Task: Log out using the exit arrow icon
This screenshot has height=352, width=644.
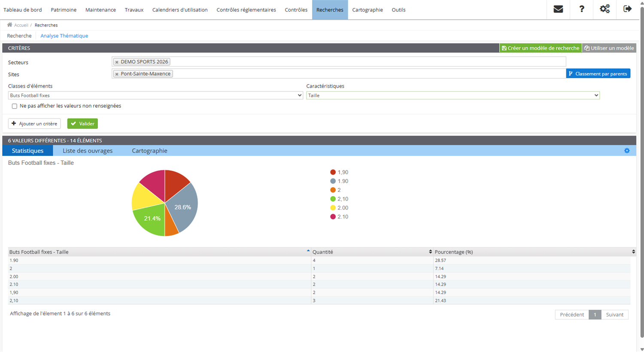Action: coord(627,9)
